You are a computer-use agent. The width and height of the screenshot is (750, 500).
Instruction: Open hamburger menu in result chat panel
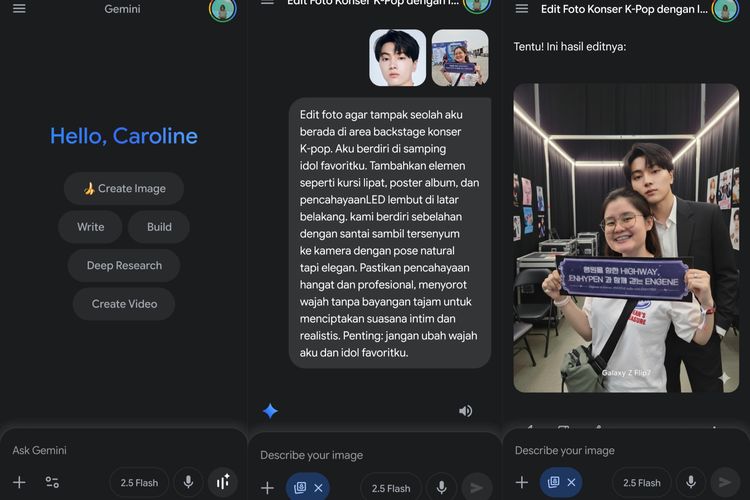[x=522, y=9]
